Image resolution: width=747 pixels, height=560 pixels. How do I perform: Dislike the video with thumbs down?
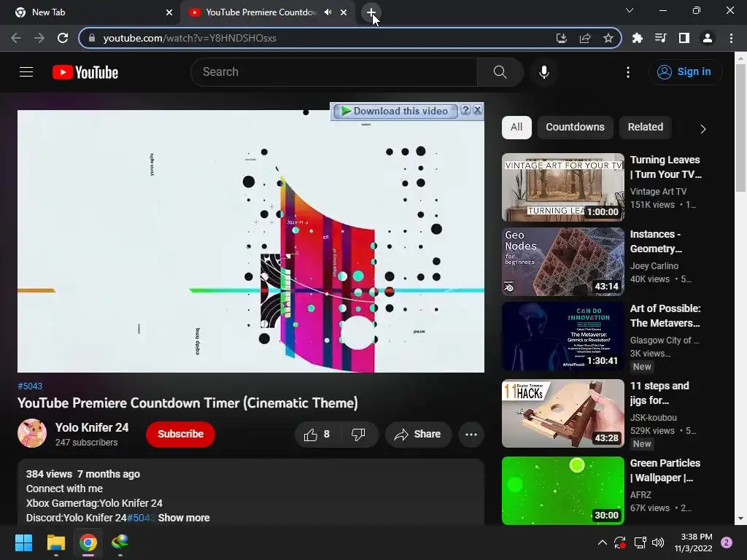point(358,435)
